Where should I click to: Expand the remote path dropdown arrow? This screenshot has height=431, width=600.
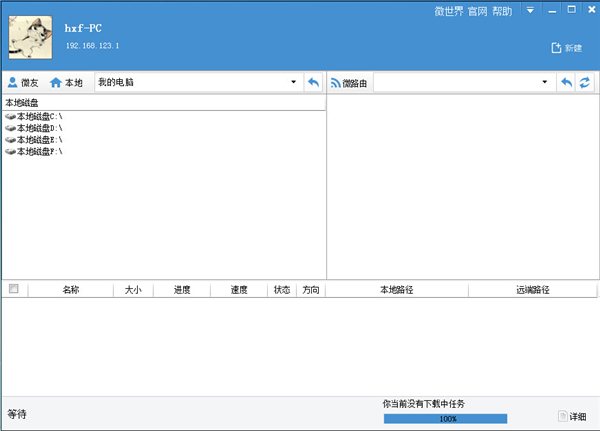pos(545,82)
